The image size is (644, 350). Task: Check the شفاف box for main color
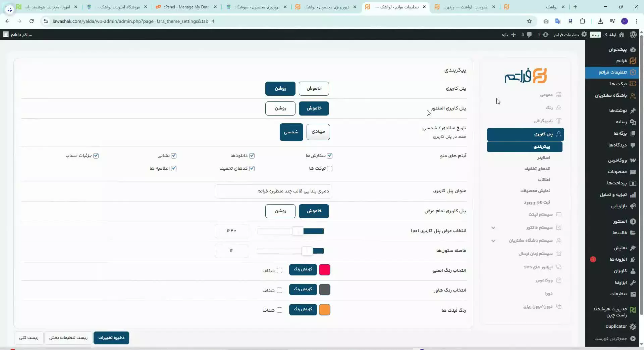(x=279, y=270)
